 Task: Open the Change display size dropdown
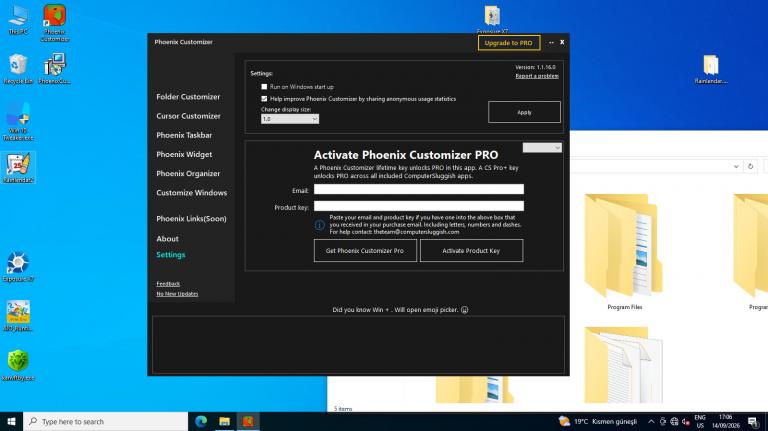tap(289, 119)
